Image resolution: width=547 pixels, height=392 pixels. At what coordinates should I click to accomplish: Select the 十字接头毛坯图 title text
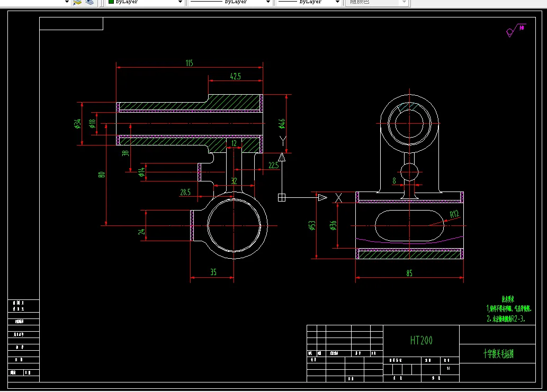point(498,354)
